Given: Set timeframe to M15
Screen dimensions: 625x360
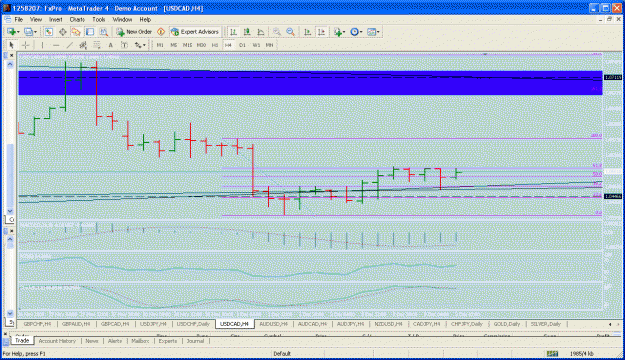Looking at the screenshot, I should point(187,45).
